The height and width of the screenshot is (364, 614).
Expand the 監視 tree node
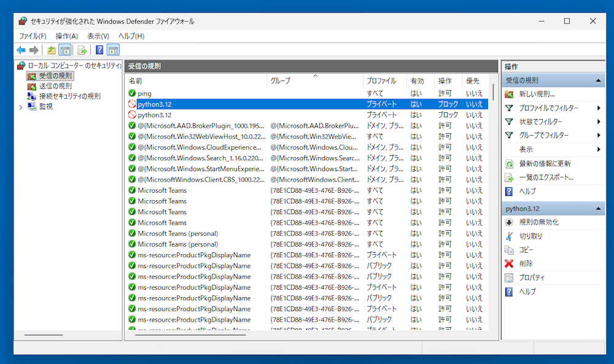pos(21,107)
